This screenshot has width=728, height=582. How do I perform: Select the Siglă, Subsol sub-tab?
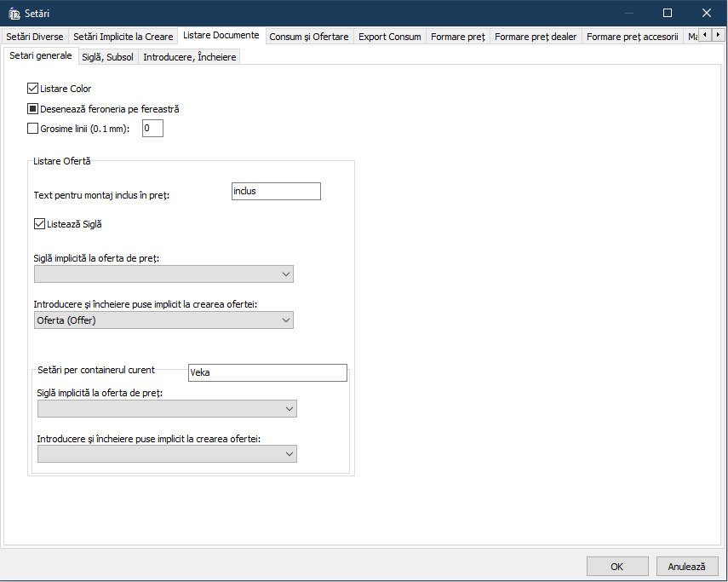click(x=107, y=57)
